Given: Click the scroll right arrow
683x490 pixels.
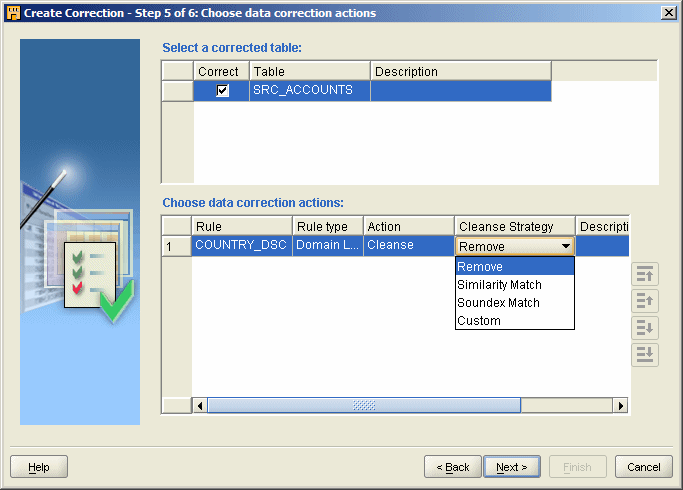Looking at the screenshot, I should click(x=620, y=406).
